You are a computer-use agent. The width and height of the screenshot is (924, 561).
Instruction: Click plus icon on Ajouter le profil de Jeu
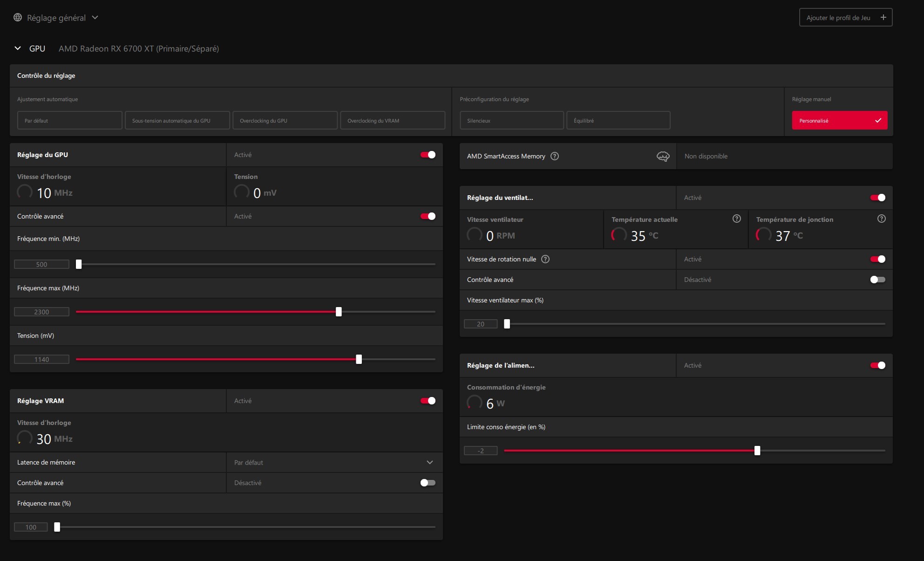click(x=883, y=18)
